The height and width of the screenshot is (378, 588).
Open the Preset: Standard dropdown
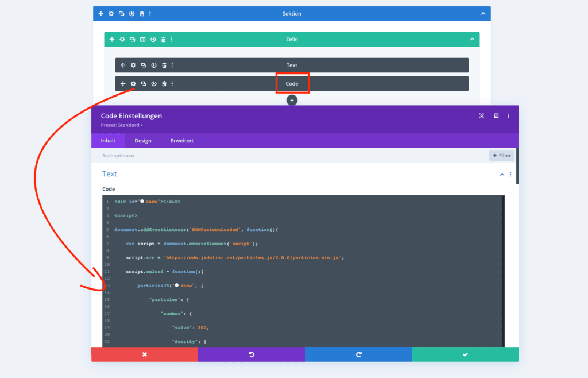[x=122, y=125]
